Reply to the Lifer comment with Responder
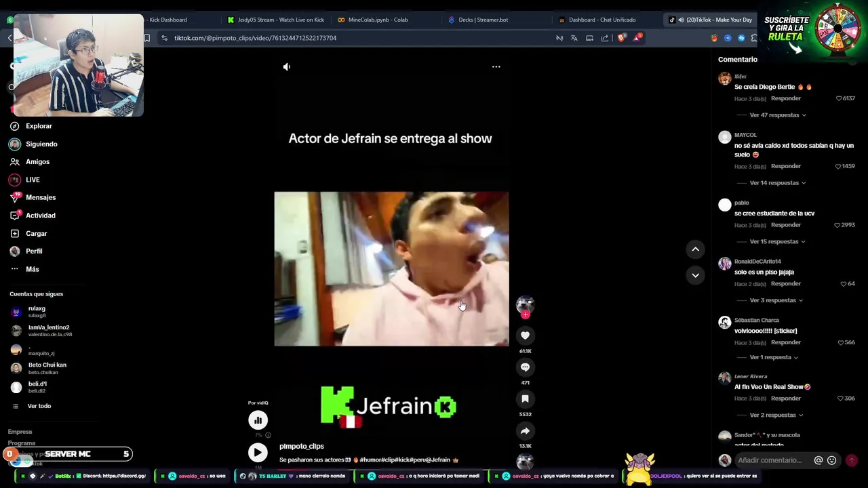The height and width of the screenshot is (488, 868). click(x=786, y=98)
